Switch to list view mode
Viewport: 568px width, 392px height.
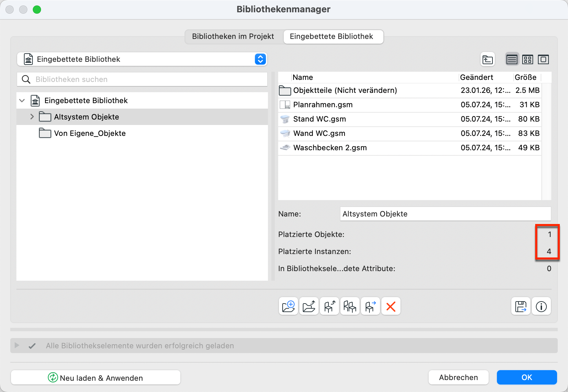512,60
